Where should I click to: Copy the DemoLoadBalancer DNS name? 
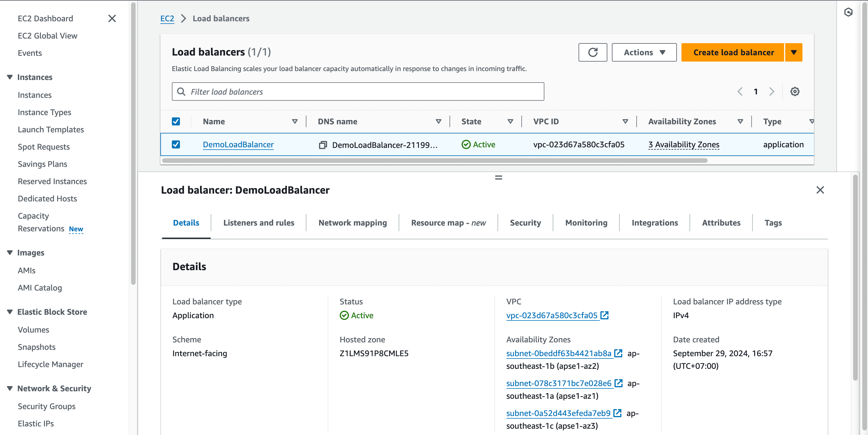[x=323, y=145]
